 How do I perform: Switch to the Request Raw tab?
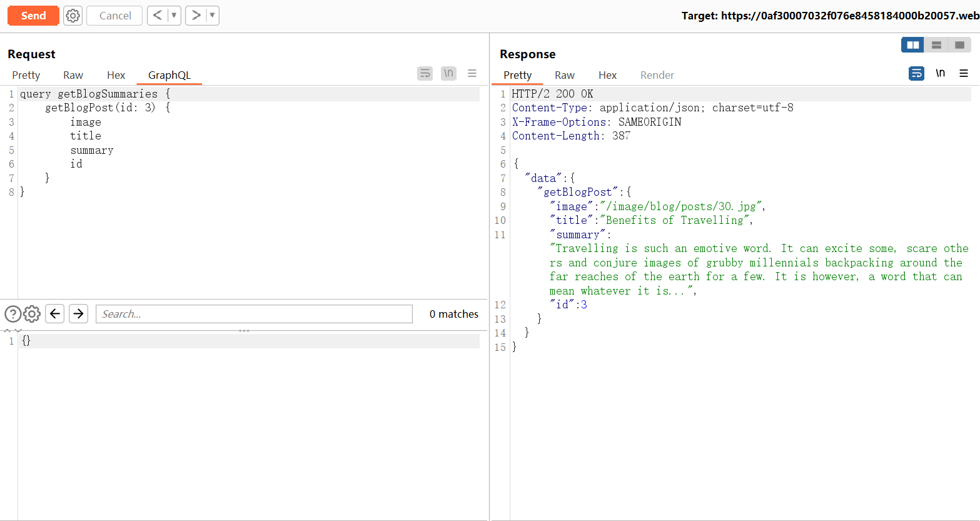coord(73,75)
